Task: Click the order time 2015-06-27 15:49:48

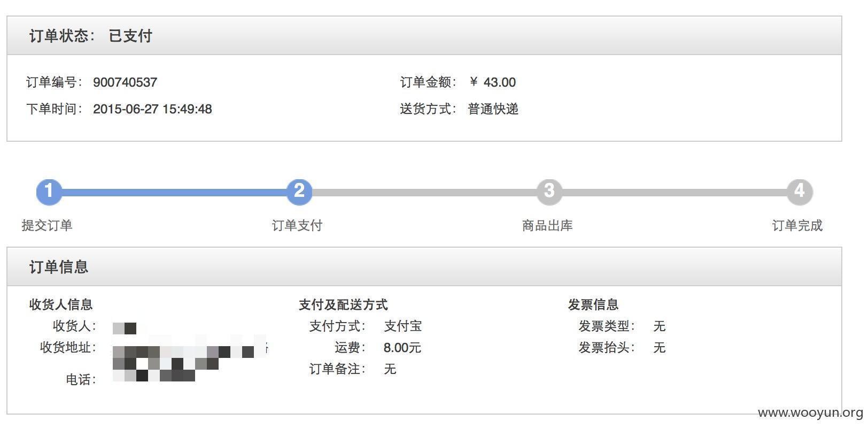Action: [152, 109]
